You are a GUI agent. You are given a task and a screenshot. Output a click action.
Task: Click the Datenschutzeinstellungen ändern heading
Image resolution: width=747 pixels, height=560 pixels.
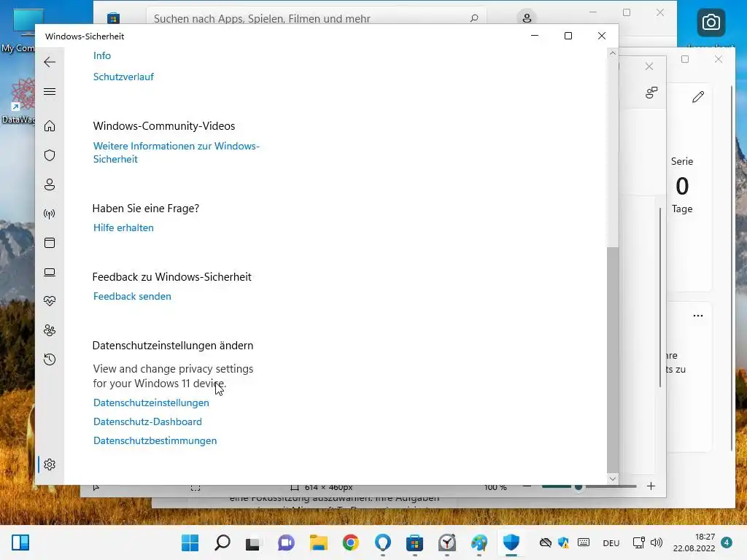tap(173, 345)
